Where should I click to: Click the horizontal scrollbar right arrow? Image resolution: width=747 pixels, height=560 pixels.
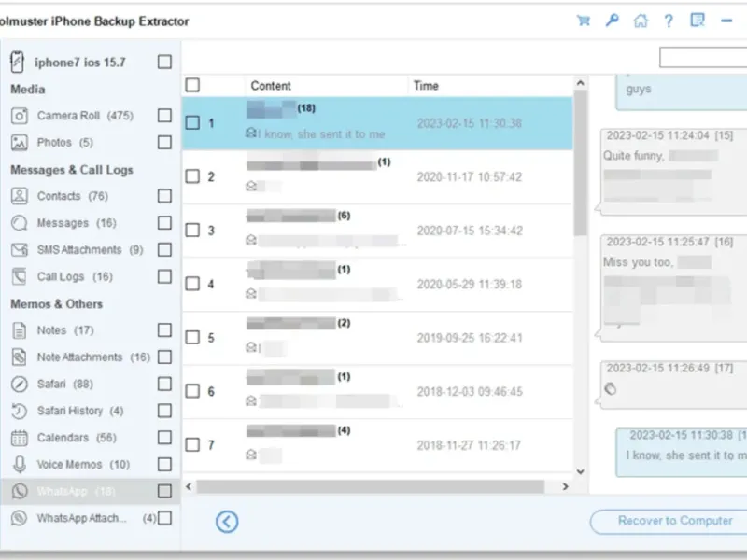coord(566,486)
